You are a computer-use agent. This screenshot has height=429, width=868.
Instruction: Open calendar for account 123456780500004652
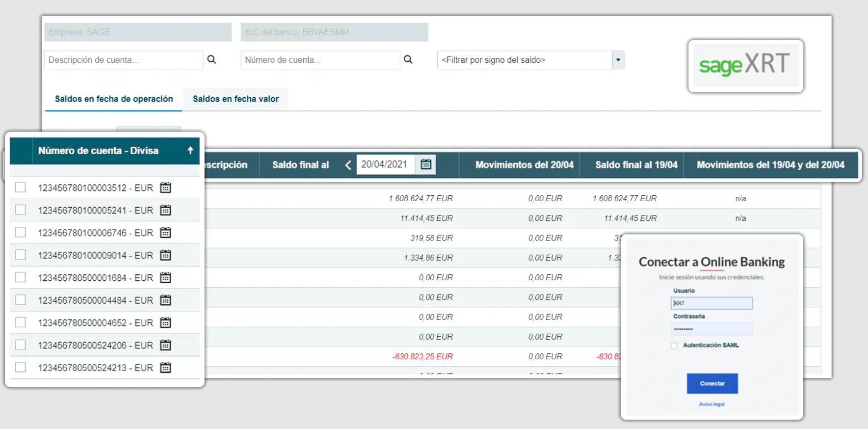[x=166, y=322]
